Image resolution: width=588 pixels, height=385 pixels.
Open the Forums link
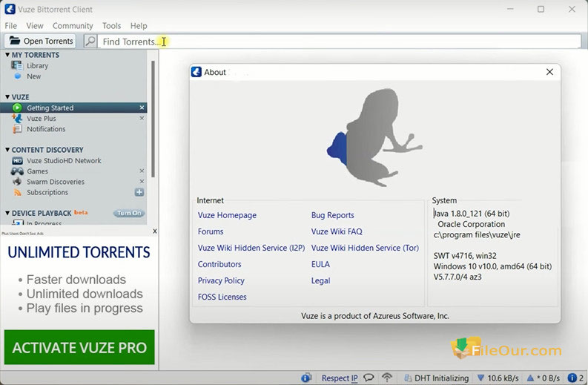click(211, 231)
